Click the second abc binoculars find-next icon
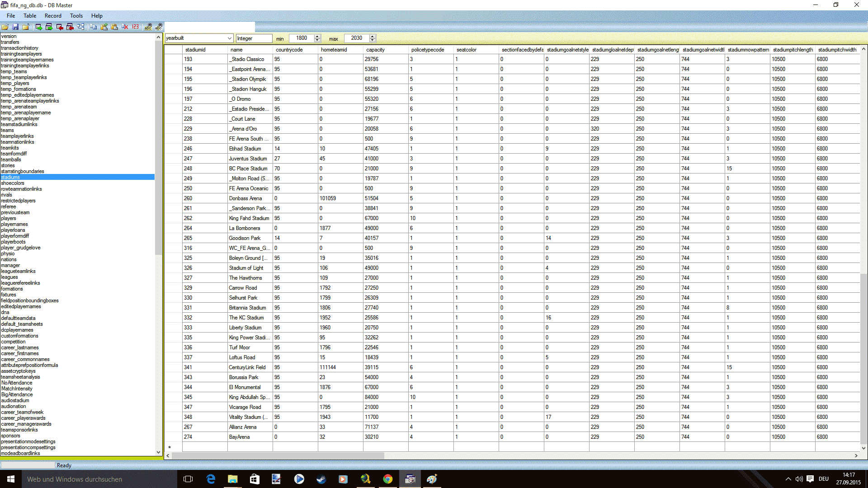Viewport: 868px width, 488px height. [x=158, y=27]
